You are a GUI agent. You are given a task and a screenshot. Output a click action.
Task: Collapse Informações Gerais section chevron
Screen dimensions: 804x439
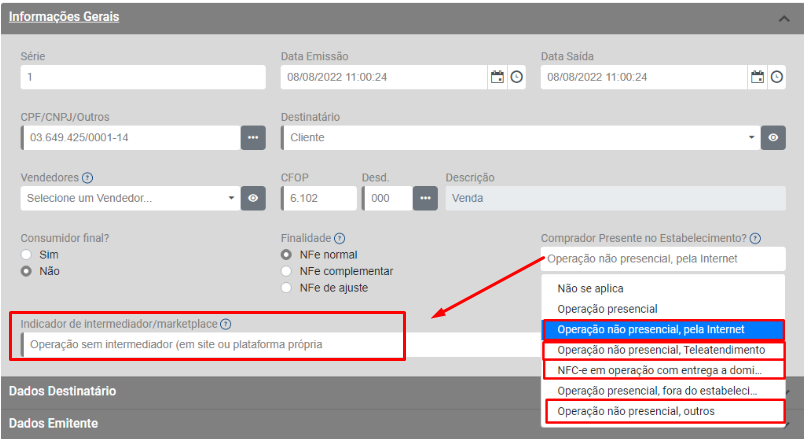784,18
